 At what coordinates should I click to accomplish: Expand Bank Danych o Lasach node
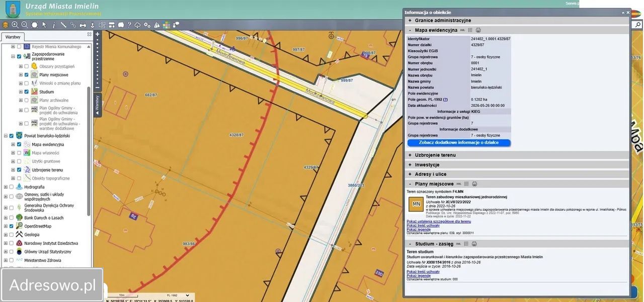pos(6,218)
